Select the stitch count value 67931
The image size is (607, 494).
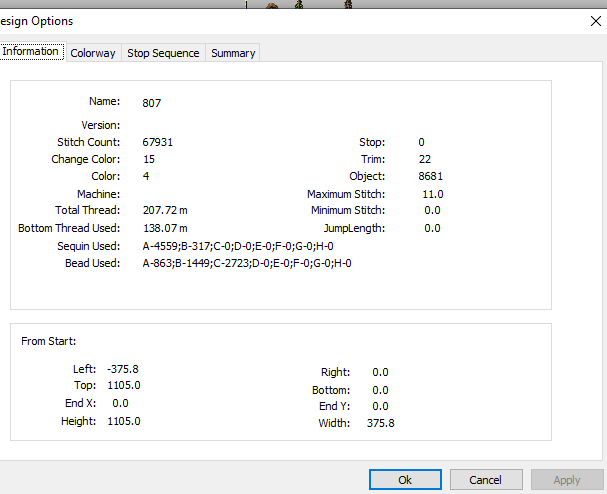coord(158,142)
